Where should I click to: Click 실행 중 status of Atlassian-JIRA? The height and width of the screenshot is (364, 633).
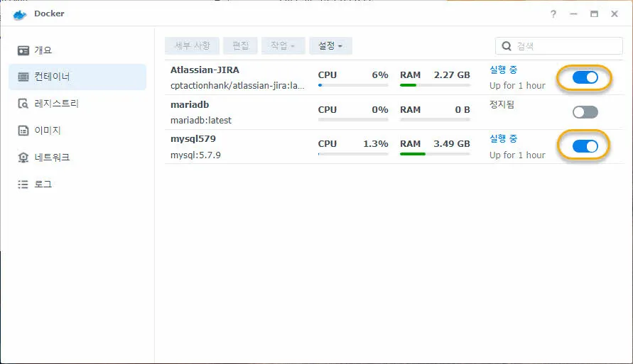[503, 70]
